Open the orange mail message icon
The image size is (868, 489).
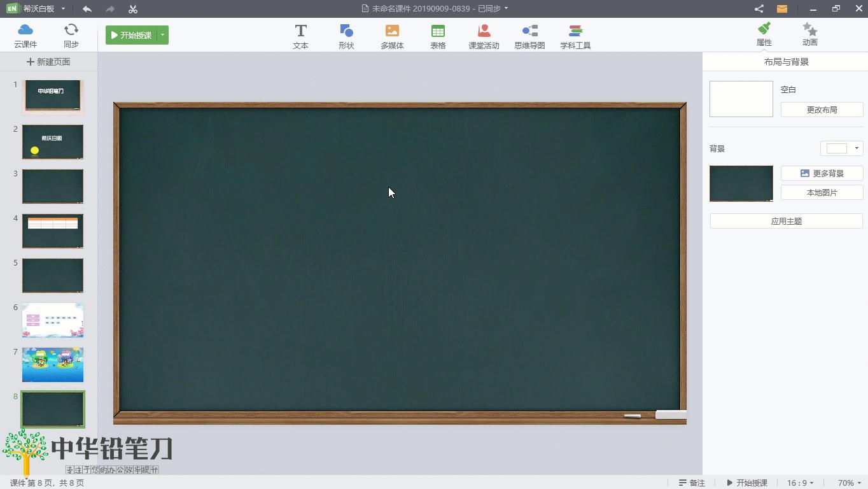pyautogui.click(x=782, y=9)
